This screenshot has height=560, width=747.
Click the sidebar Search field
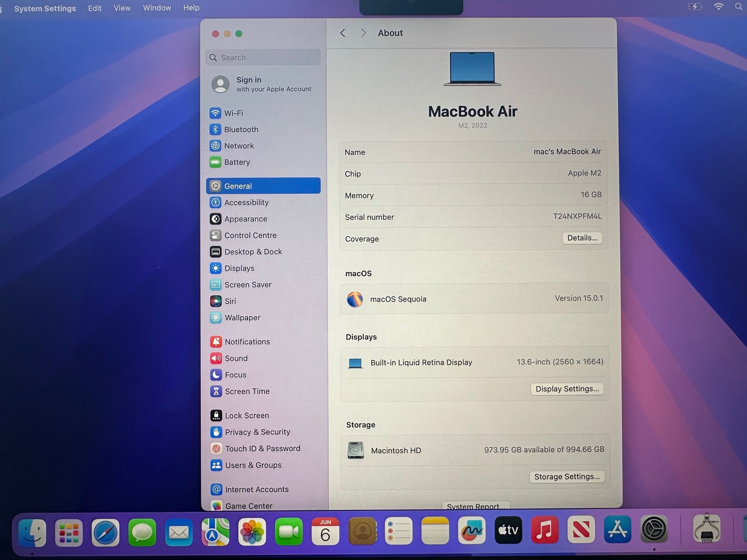click(263, 57)
